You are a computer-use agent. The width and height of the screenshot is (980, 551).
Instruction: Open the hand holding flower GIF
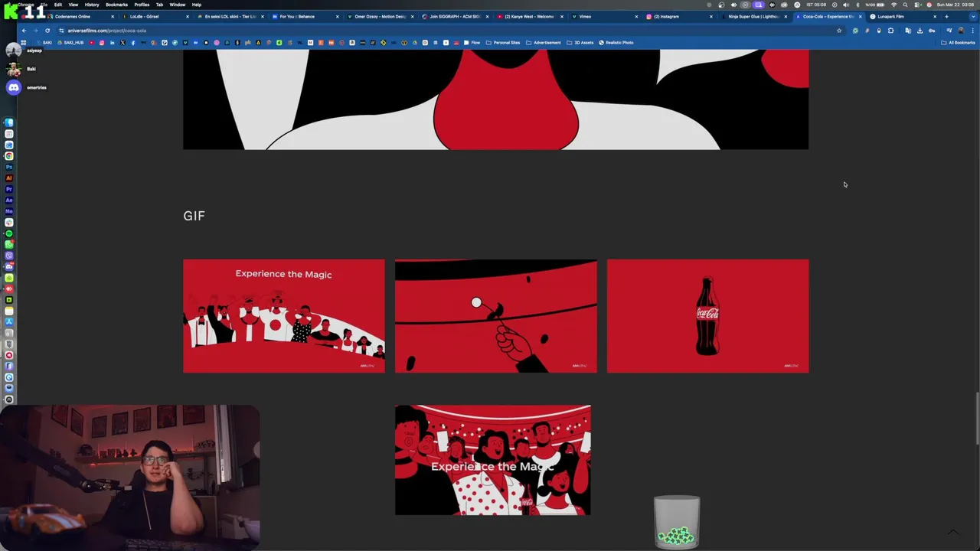(495, 315)
